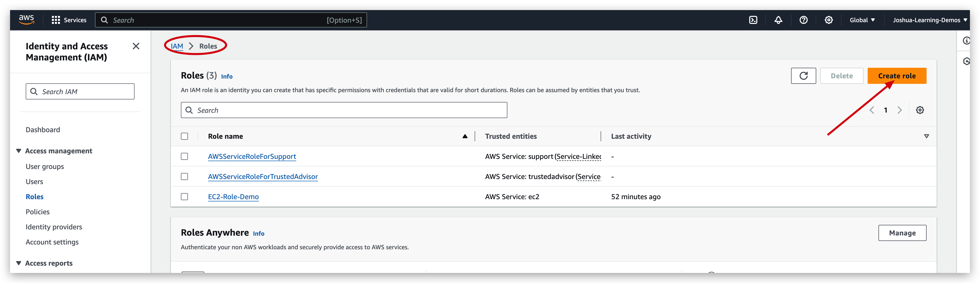Open the notifications bell icon
Viewport: 980px width, 283px height.
click(x=778, y=20)
